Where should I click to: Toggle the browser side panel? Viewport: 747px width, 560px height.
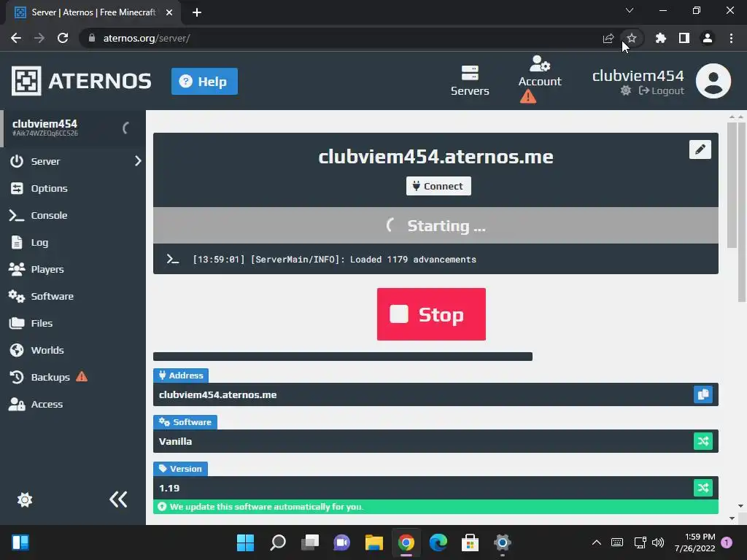click(684, 38)
